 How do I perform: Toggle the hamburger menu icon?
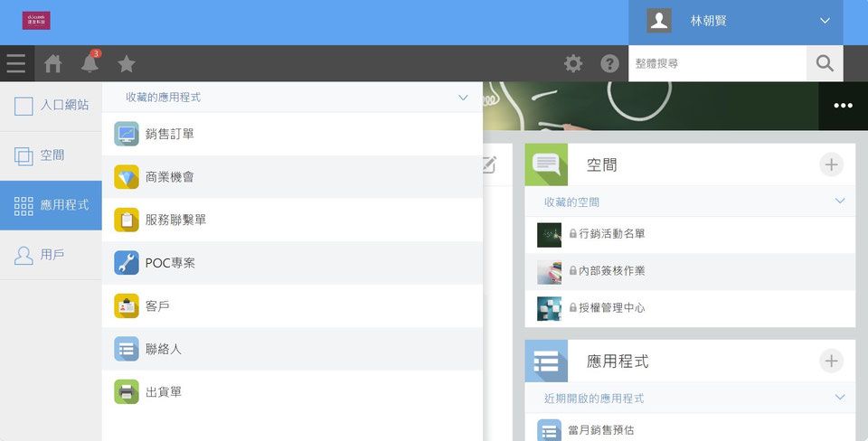[x=16, y=63]
